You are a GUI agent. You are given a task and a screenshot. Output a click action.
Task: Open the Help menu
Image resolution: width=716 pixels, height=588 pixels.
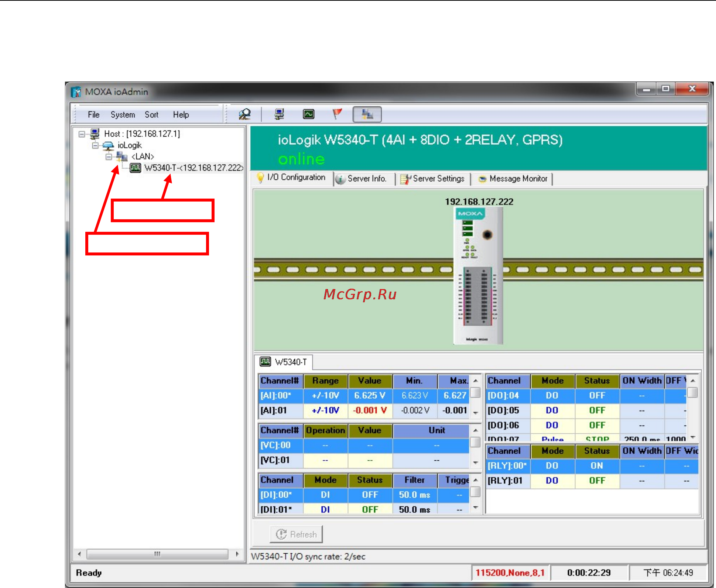[x=181, y=115]
